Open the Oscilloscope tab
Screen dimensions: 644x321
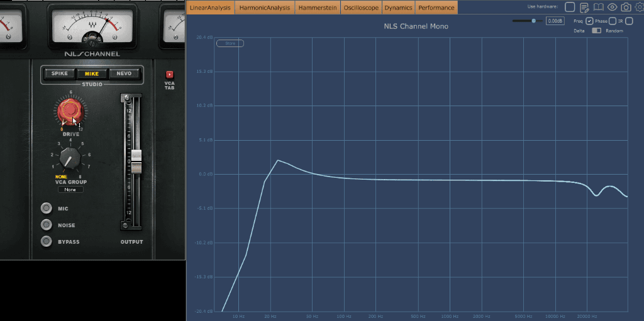362,8
